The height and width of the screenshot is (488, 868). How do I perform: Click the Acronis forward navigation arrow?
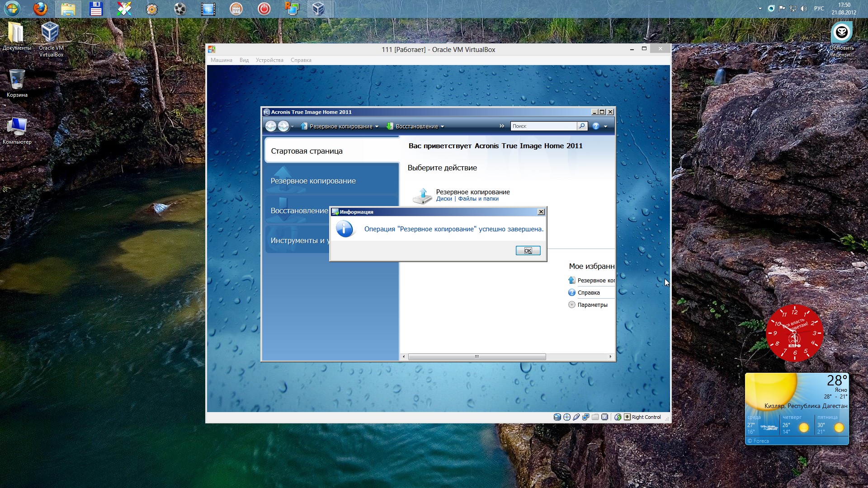[283, 127]
